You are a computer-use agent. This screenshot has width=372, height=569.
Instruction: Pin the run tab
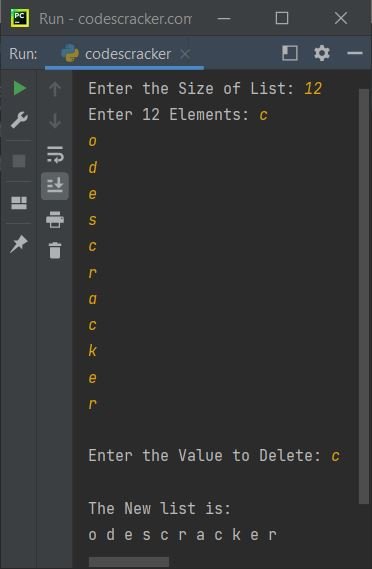point(19,243)
